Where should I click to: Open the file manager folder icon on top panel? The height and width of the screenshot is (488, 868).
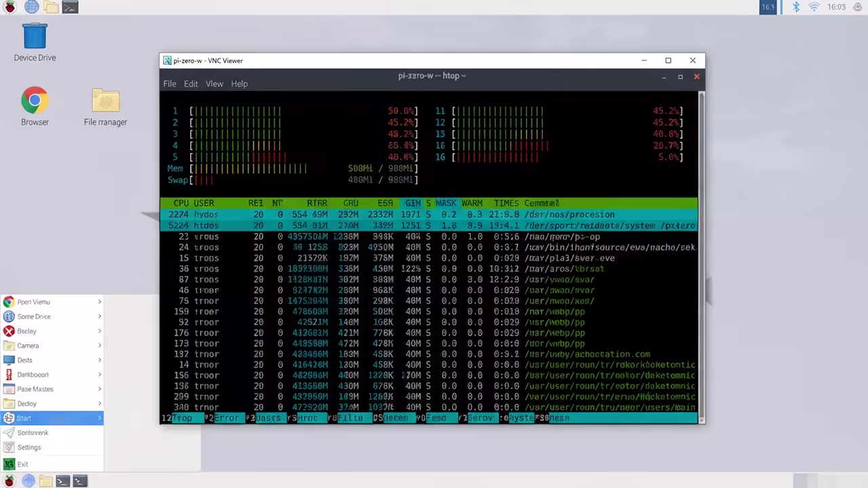click(x=51, y=7)
